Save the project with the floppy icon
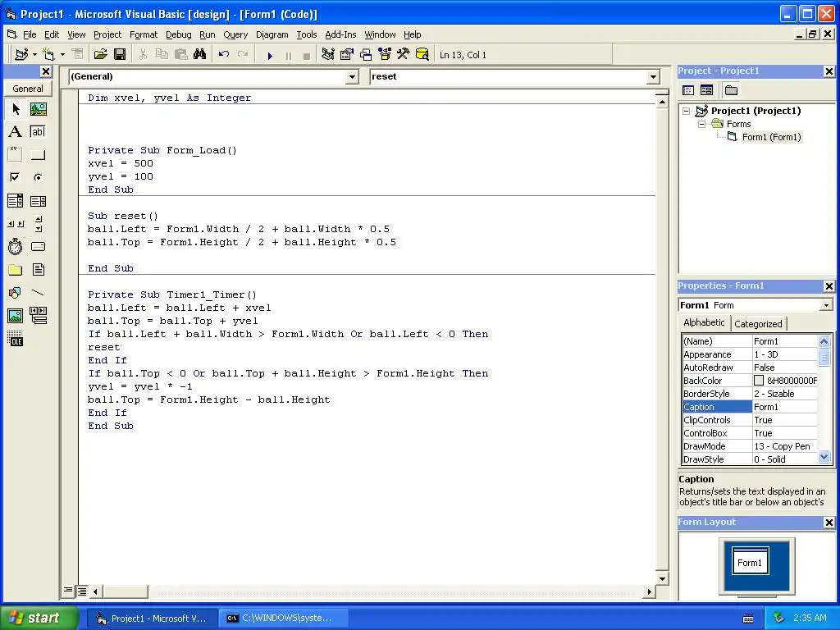This screenshot has width=840, height=630. pos(120,54)
